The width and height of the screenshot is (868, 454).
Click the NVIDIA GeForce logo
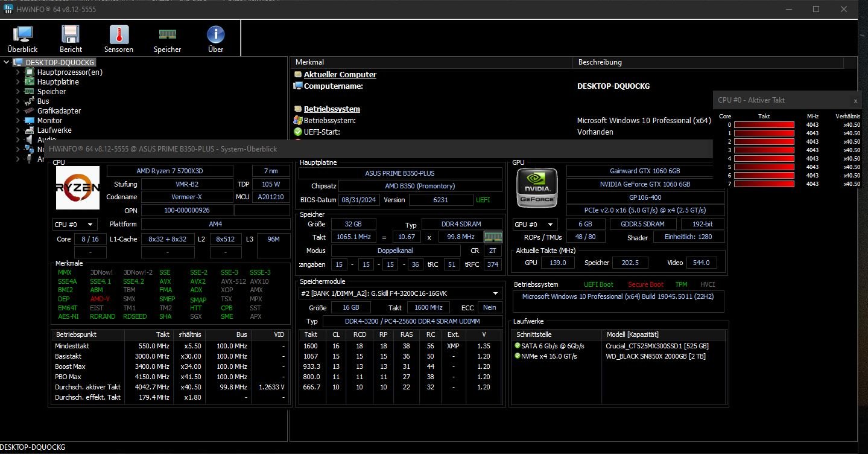537,188
